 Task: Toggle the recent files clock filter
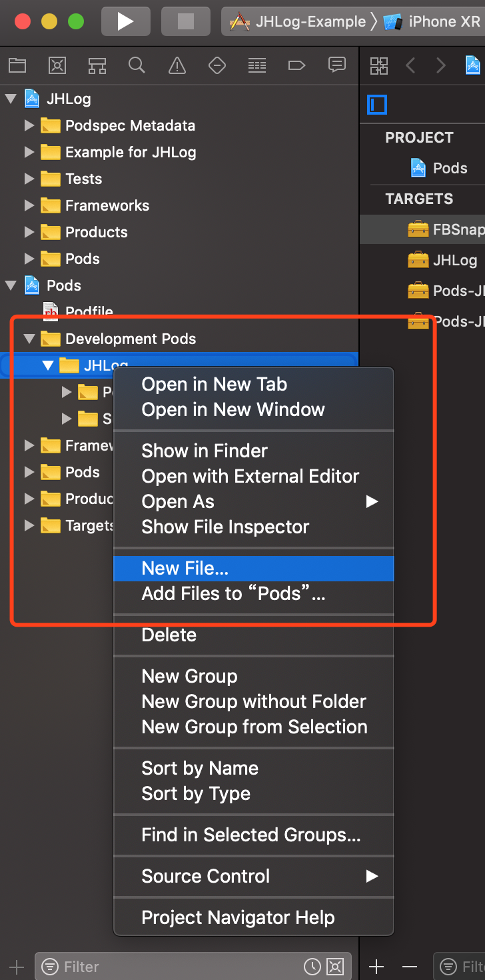[x=312, y=966]
